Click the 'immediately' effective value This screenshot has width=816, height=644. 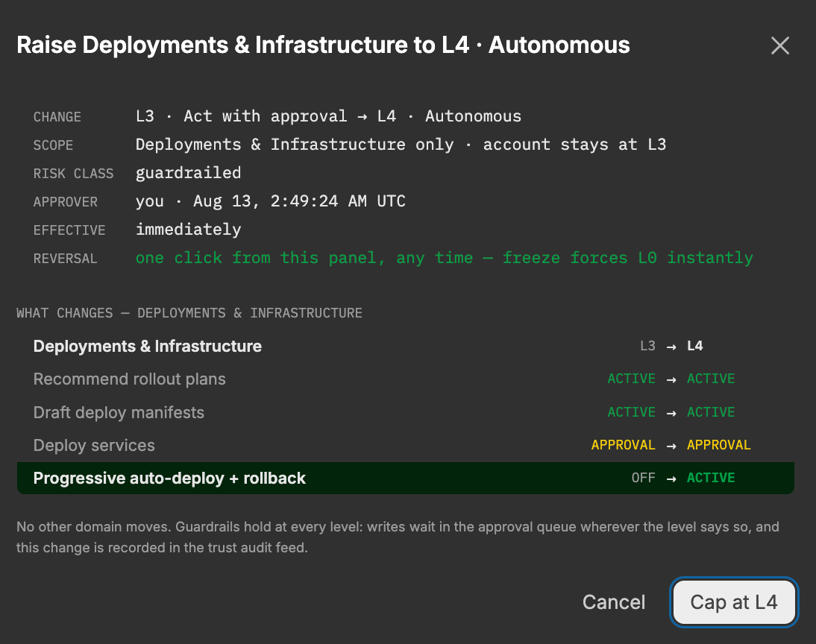(189, 230)
